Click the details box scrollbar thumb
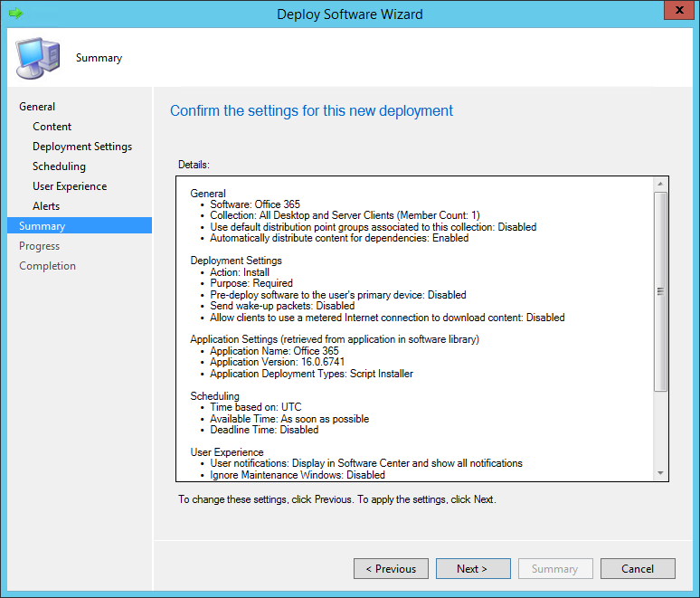This screenshot has width=700, height=598. click(x=660, y=291)
